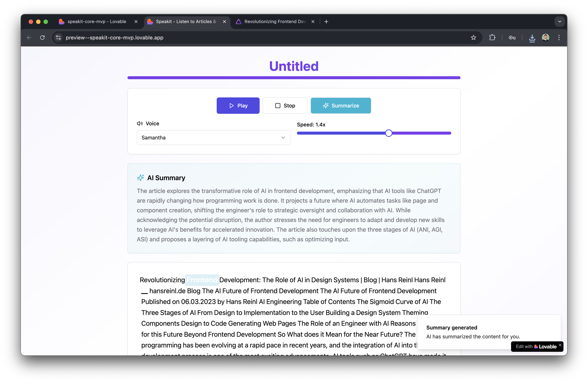
Task: Open the Chrome profile avatar
Action: point(545,38)
